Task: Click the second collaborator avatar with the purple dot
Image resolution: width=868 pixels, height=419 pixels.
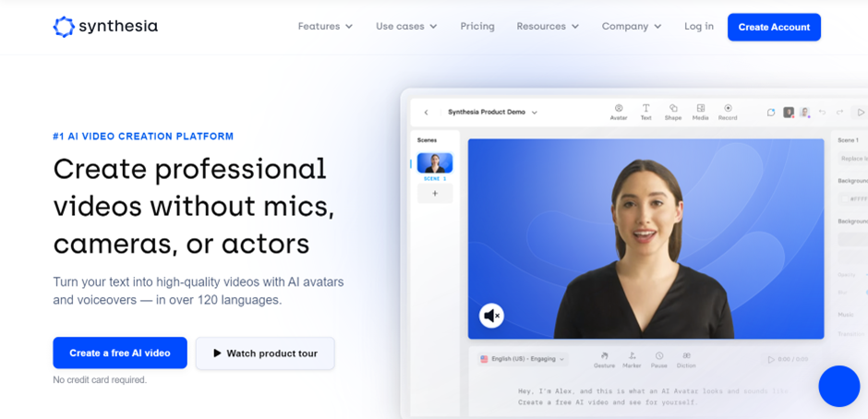Action: pos(804,113)
